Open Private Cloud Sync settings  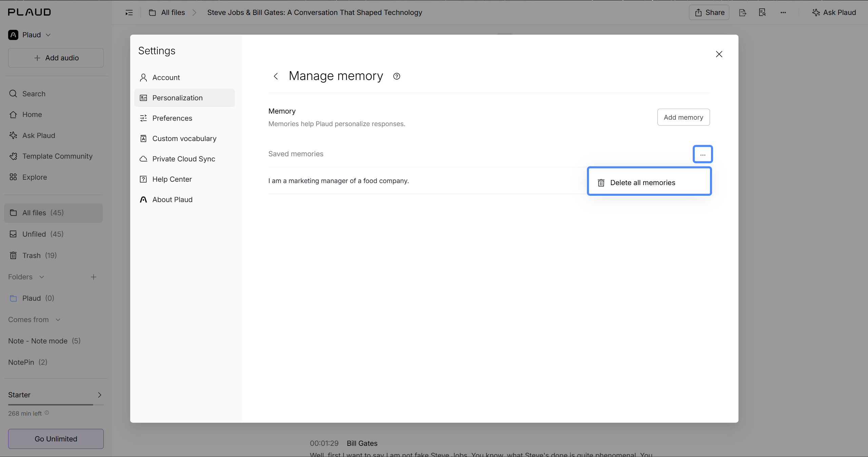[x=184, y=159]
